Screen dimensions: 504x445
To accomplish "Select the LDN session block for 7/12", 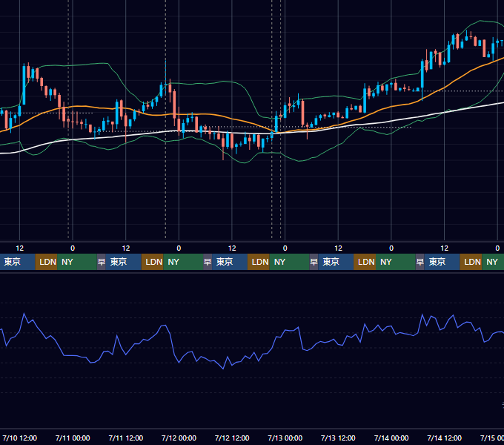I will (x=259, y=262).
